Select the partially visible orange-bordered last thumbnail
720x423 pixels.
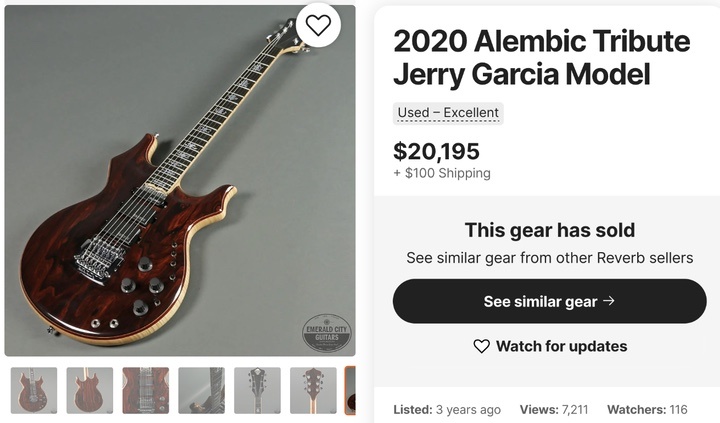click(x=350, y=390)
